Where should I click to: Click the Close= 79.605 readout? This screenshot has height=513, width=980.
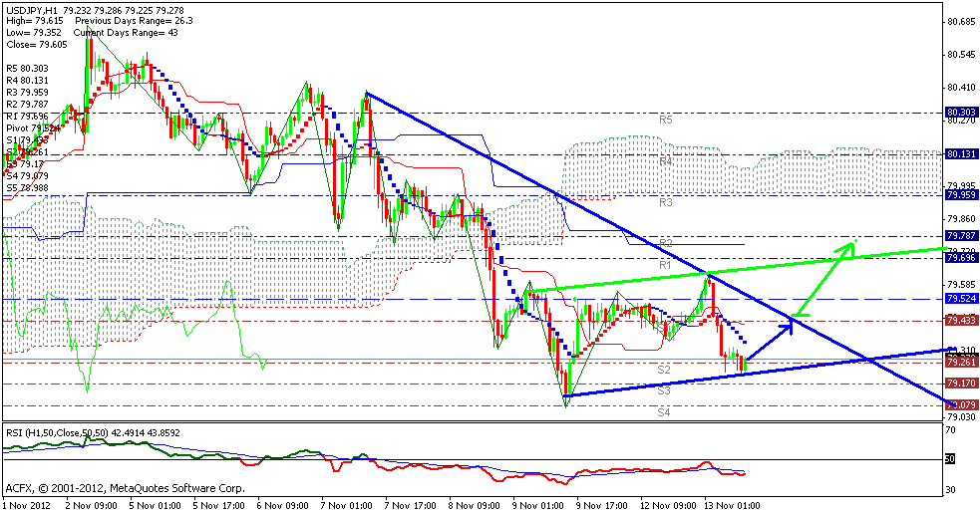click(x=35, y=45)
